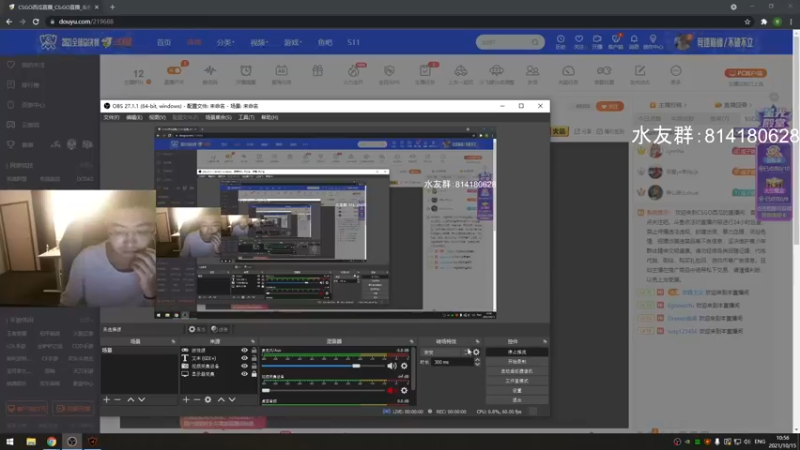Add a new source with Sources plus icon
Viewport: 800px width, 450px height.
tap(186, 399)
